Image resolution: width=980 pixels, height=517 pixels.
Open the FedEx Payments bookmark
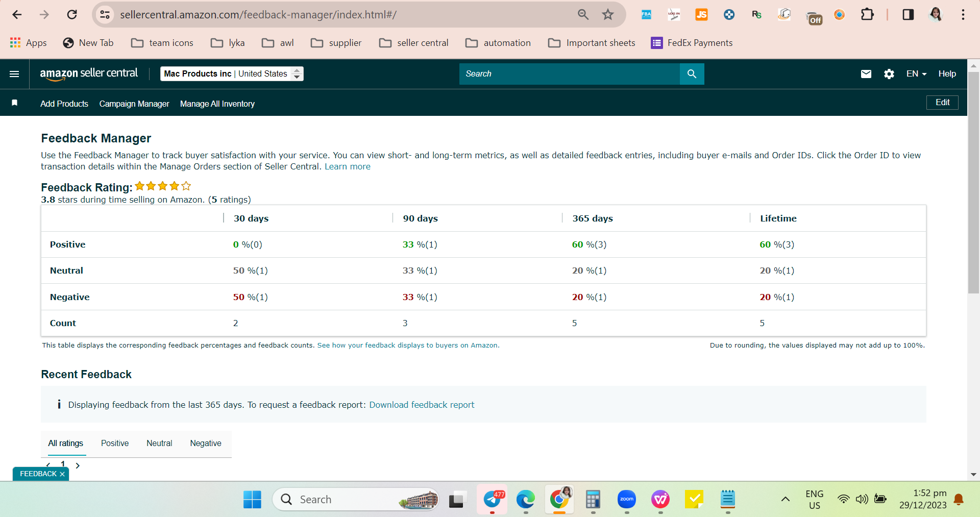[x=692, y=43]
